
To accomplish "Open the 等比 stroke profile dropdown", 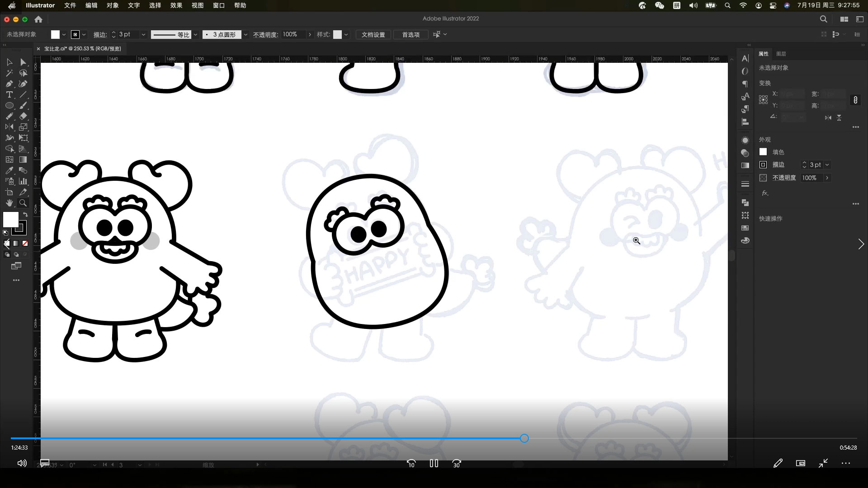I will tap(195, 35).
